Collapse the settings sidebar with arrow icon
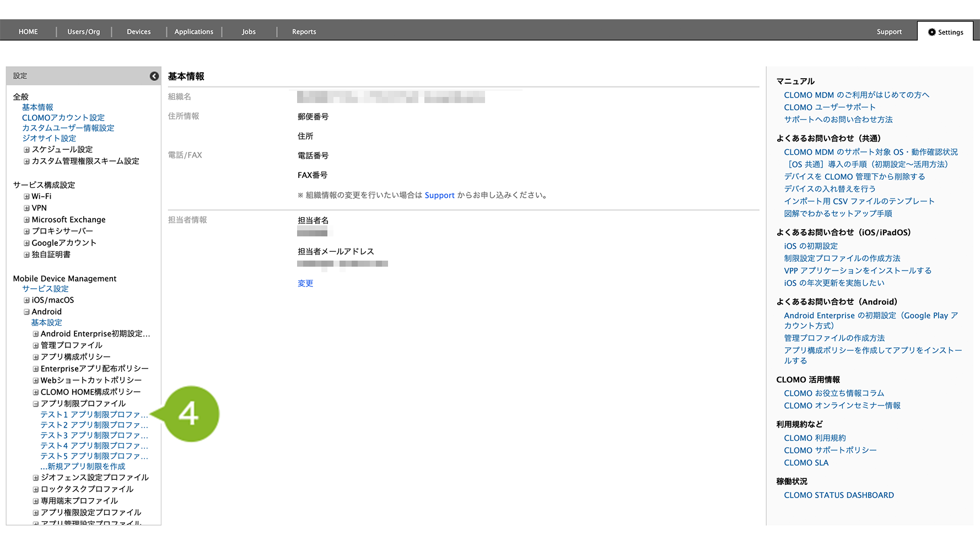This screenshot has width=980, height=551. coord(154,76)
